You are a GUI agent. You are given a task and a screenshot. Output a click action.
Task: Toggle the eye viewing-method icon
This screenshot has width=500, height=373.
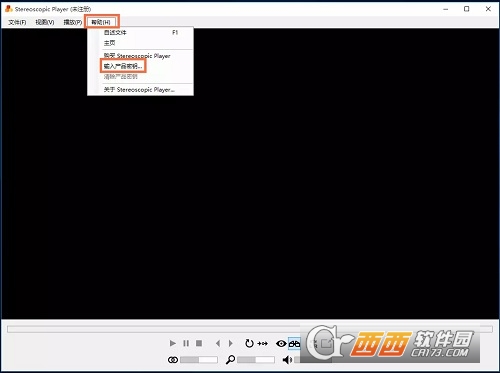(x=281, y=343)
